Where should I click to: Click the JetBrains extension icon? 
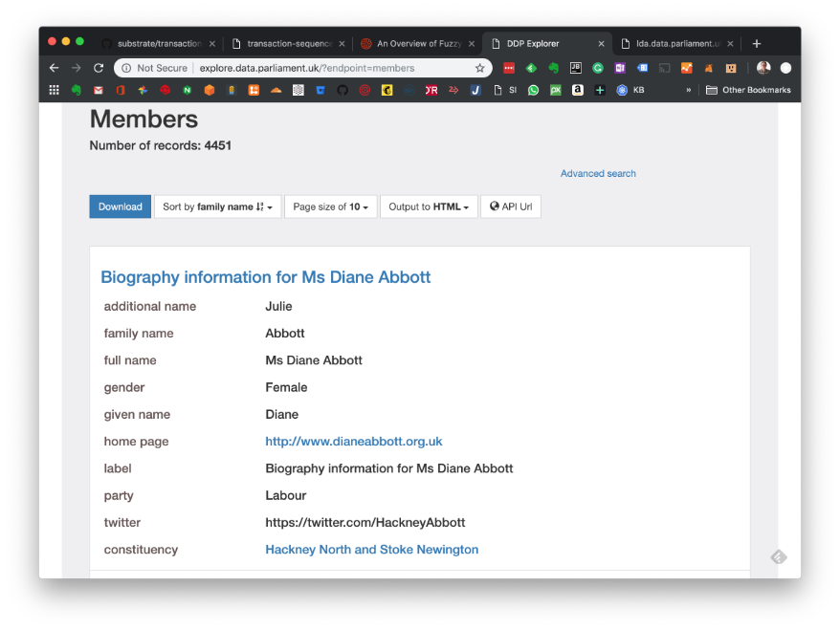(x=575, y=68)
